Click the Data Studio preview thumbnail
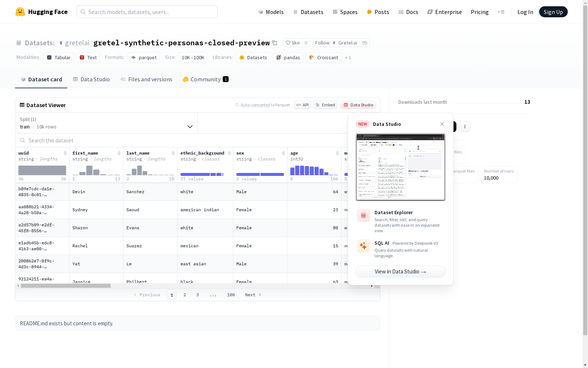Screen dimensions: 588x368 (x=401, y=167)
